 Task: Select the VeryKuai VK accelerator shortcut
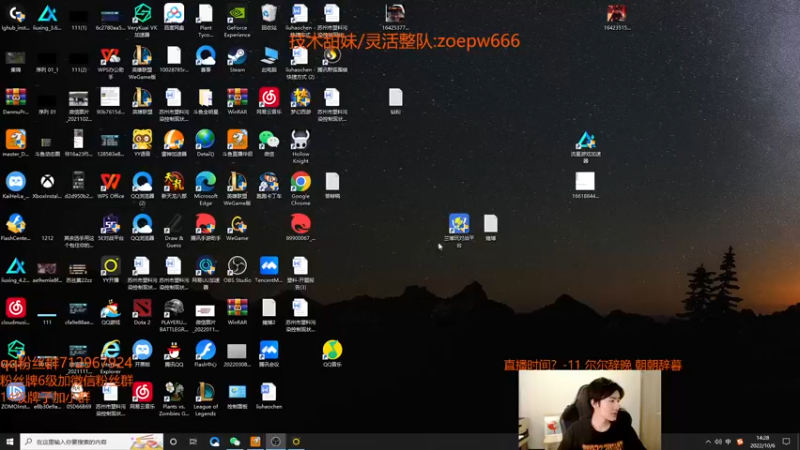(142, 20)
